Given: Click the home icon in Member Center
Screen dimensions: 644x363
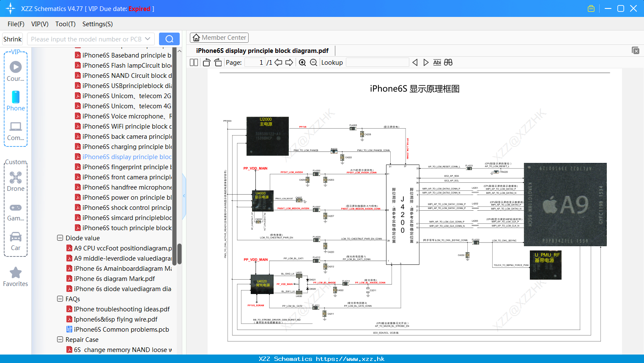Looking at the screenshot, I should click(196, 38).
